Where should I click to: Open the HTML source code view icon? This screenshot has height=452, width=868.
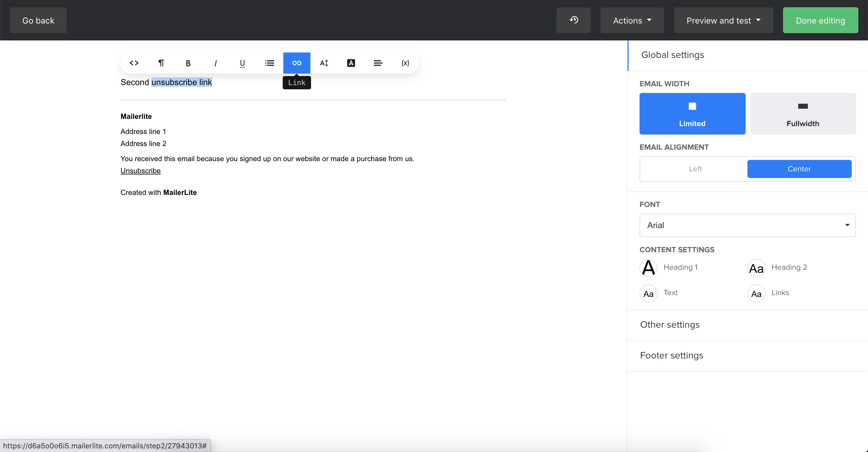click(x=134, y=63)
